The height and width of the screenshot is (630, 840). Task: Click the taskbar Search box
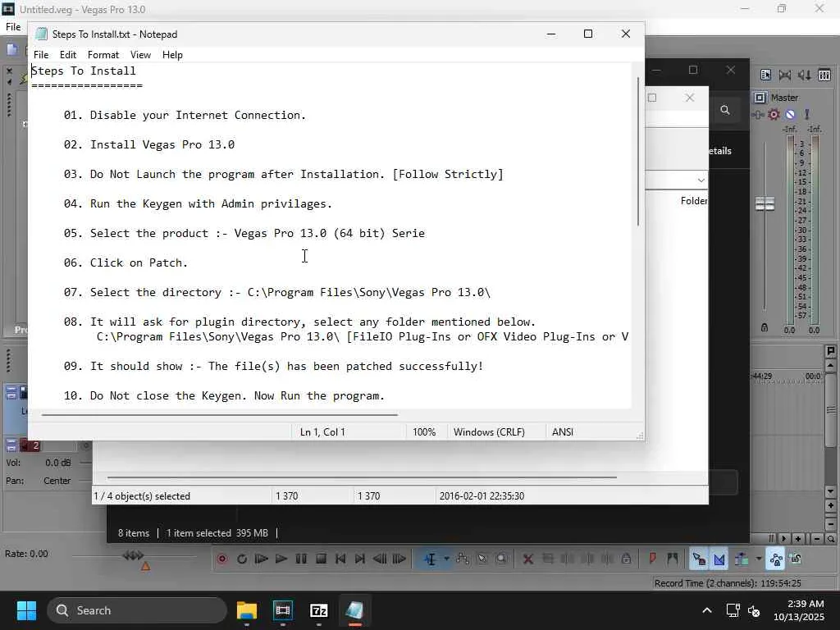coord(137,610)
